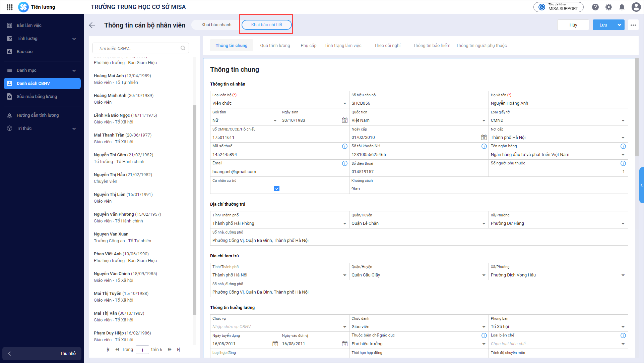
Task: Select Hoàng Mai Anh in the employee list
Action: [141, 79]
